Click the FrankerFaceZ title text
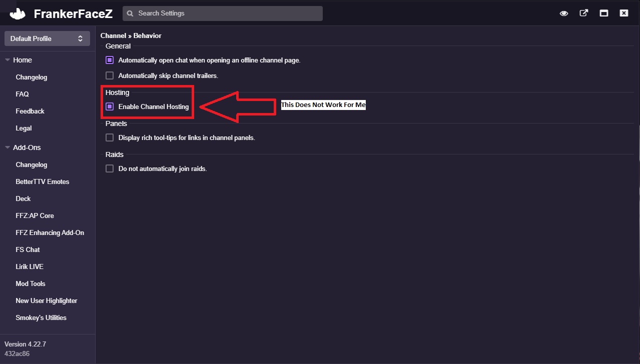The image size is (640, 364). [x=73, y=14]
